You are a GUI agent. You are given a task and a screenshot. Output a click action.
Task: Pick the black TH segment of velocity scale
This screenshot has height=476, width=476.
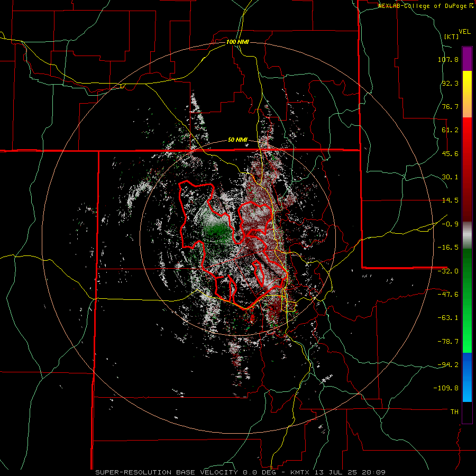click(x=467, y=412)
